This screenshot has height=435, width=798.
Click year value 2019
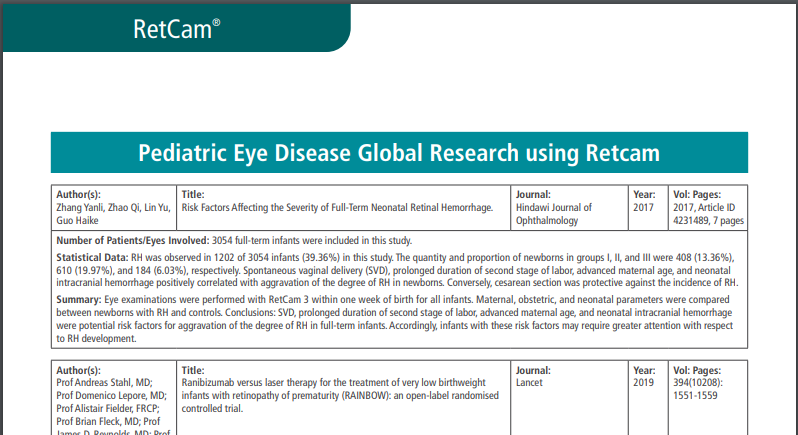point(643,383)
